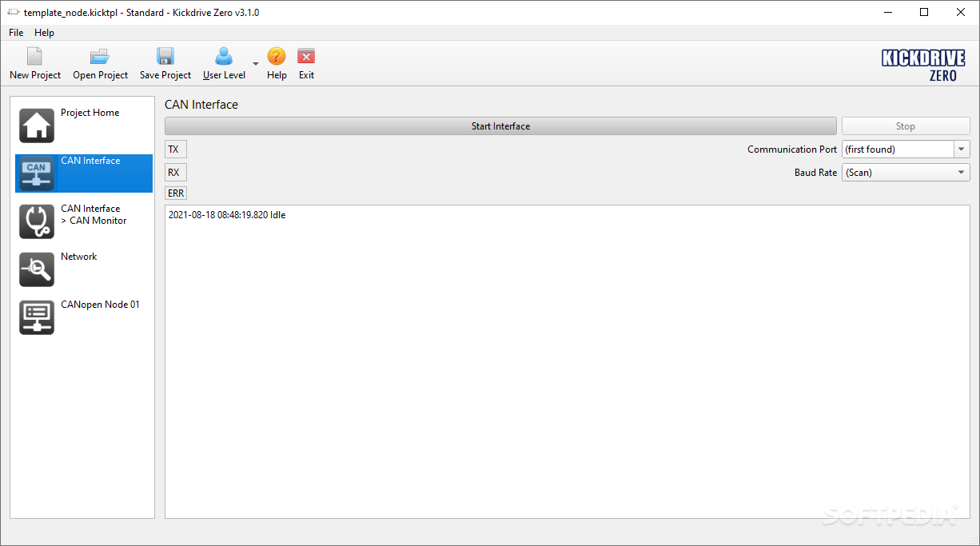
Task: Click the Kickdrive Zero logo
Action: click(923, 65)
